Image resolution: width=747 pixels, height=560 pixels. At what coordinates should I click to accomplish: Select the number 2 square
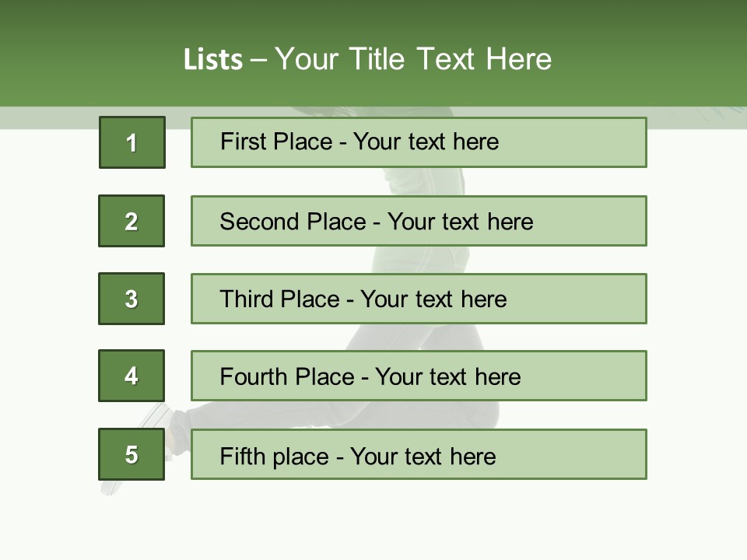pyautogui.click(x=132, y=221)
